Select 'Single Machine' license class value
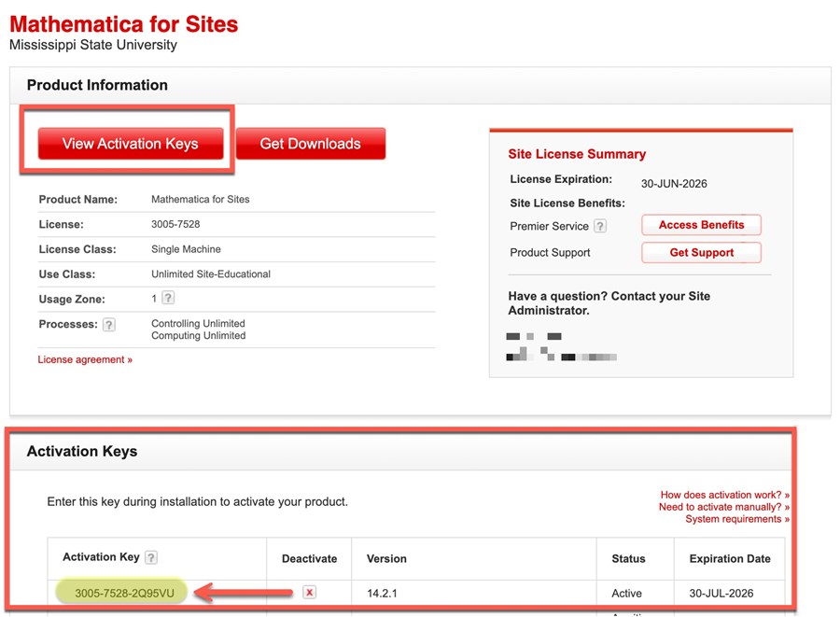840x617 pixels. 186,249
